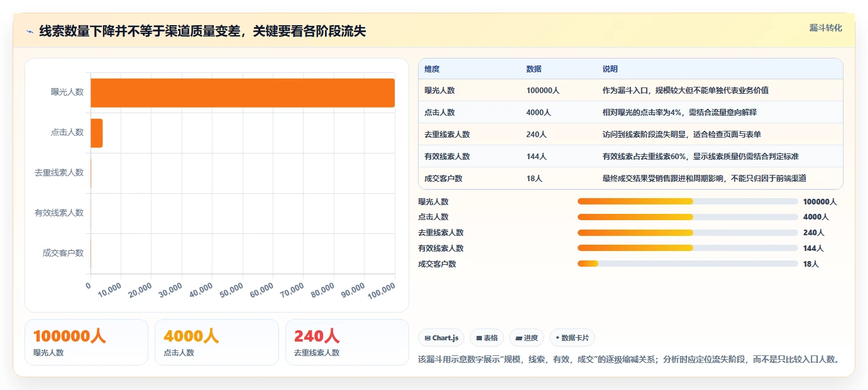Open the red 240人 data card
Image resolution: width=868 pixels, height=390 pixels.
pyautogui.click(x=347, y=342)
